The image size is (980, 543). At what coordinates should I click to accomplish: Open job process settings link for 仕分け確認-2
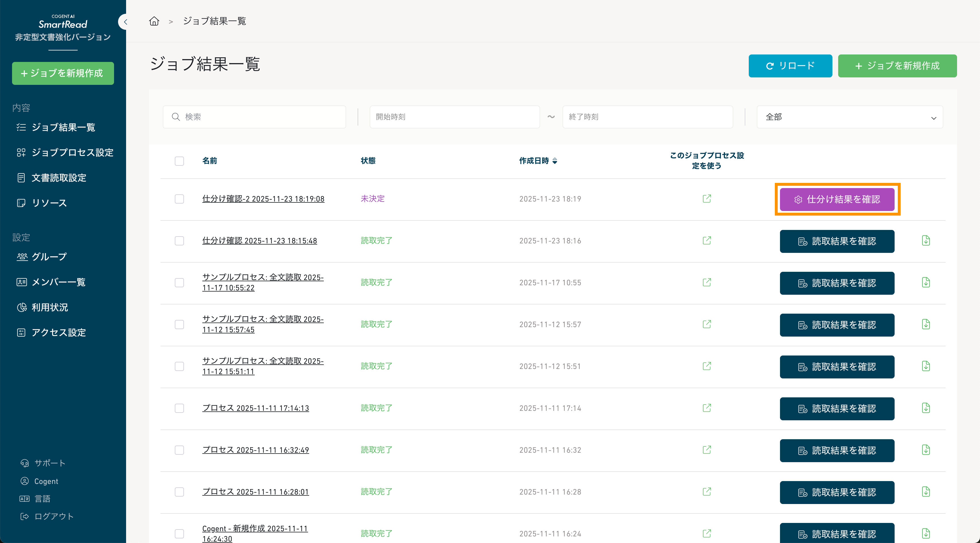pyautogui.click(x=706, y=199)
